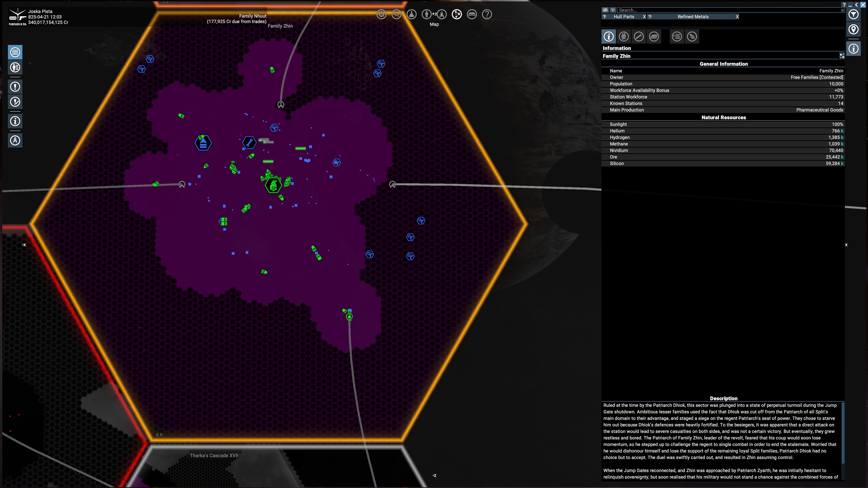Select the western jump gate marker
Viewport: 868px width, 488px height.
(182, 184)
